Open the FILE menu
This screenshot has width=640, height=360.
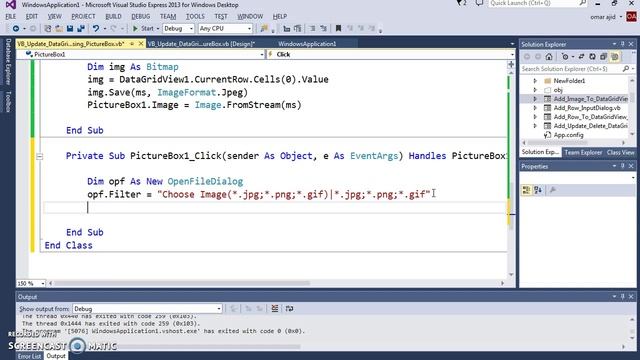(11, 16)
